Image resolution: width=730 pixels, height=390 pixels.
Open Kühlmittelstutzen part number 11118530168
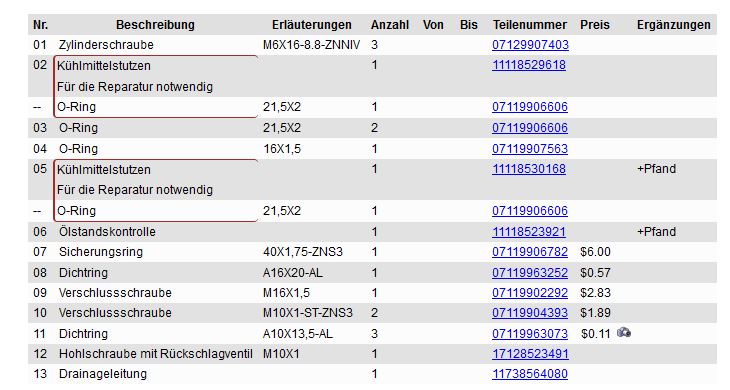tap(529, 169)
